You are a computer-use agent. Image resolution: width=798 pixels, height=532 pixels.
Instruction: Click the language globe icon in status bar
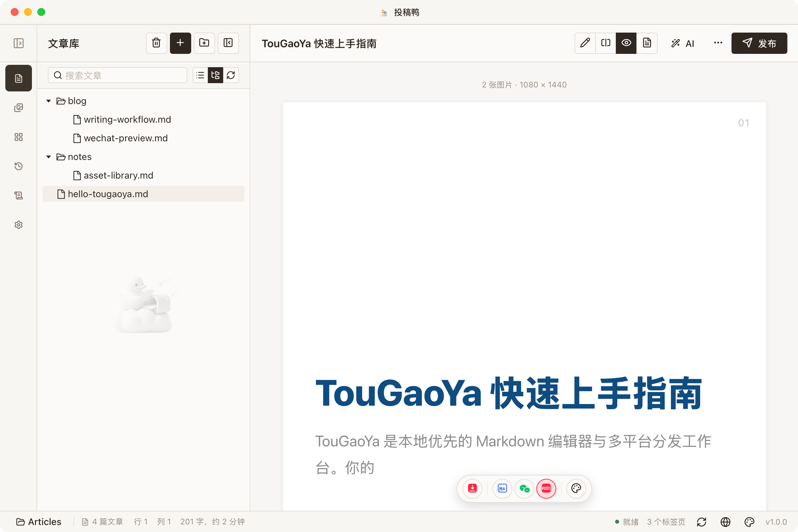(x=726, y=521)
